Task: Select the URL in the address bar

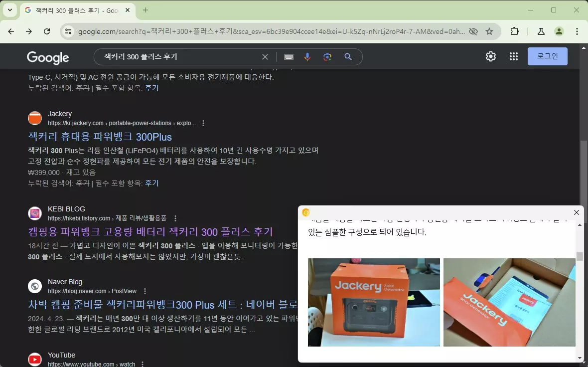Action: (271, 31)
